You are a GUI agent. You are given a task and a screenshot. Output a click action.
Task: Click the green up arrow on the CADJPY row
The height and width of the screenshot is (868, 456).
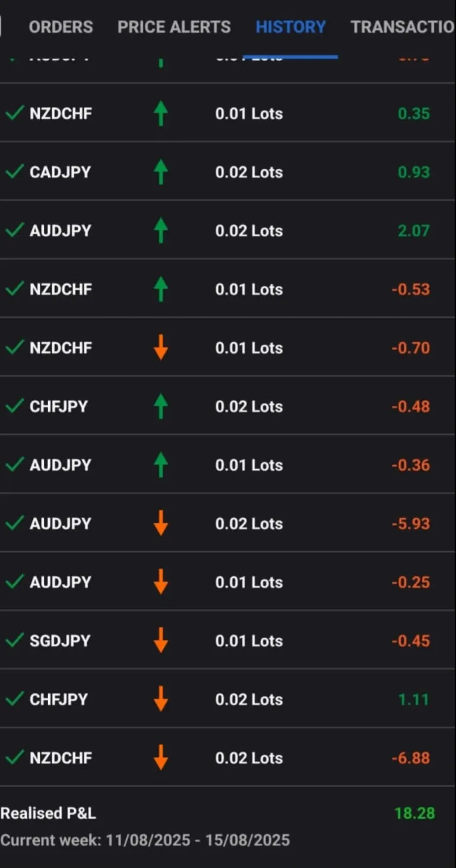click(x=160, y=172)
